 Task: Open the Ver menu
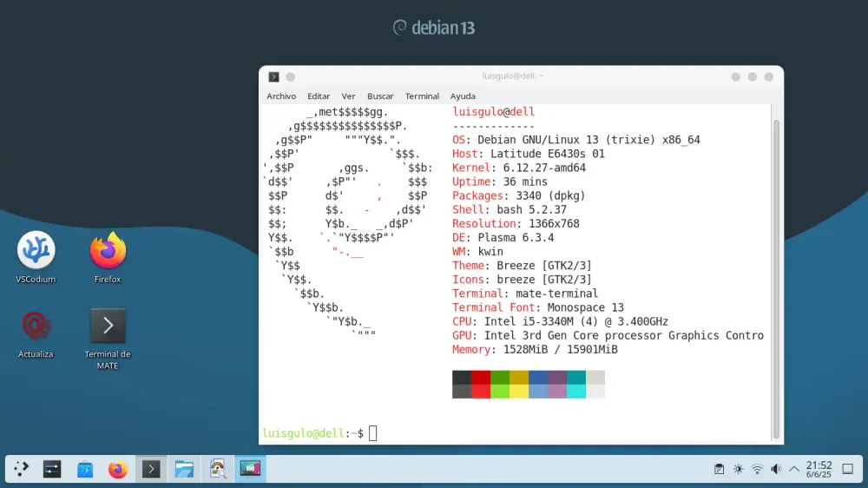[x=348, y=96]
